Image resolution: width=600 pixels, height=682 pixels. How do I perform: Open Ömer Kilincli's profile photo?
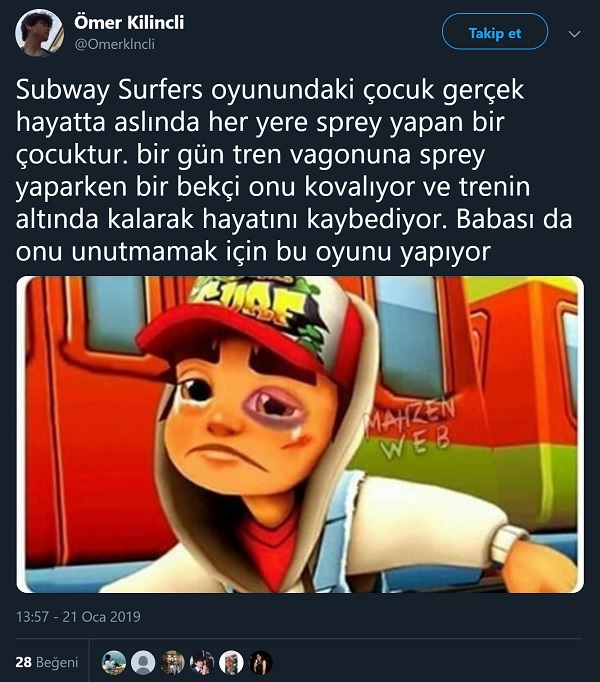click(x=40, y=33)
